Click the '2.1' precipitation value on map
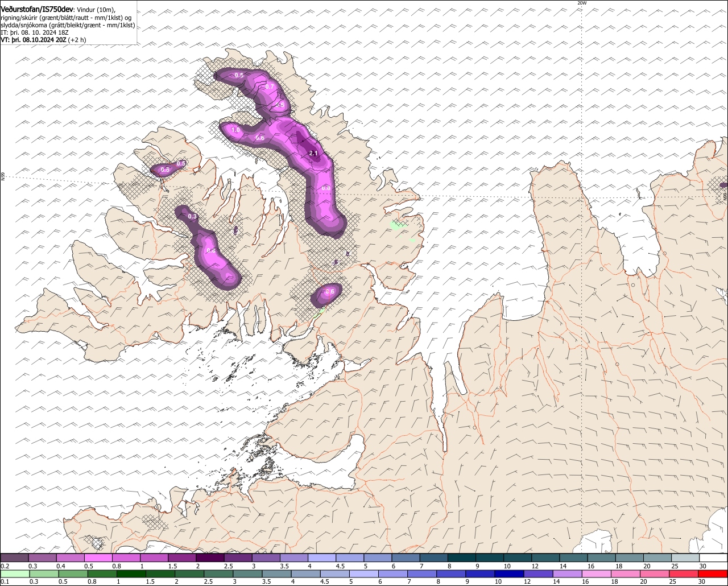 (313, 154)
